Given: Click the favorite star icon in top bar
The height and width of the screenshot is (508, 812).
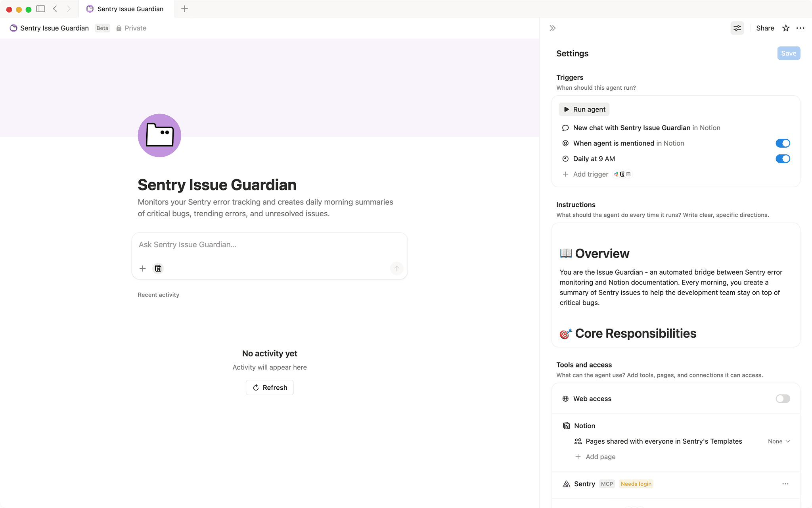Looking at the screenshot, I should [x=785, y=28].
